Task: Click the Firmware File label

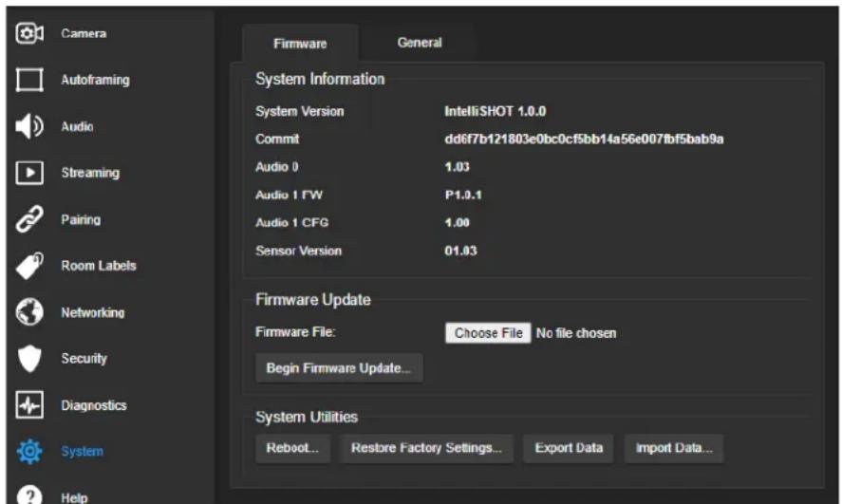Action: point(295,332)
